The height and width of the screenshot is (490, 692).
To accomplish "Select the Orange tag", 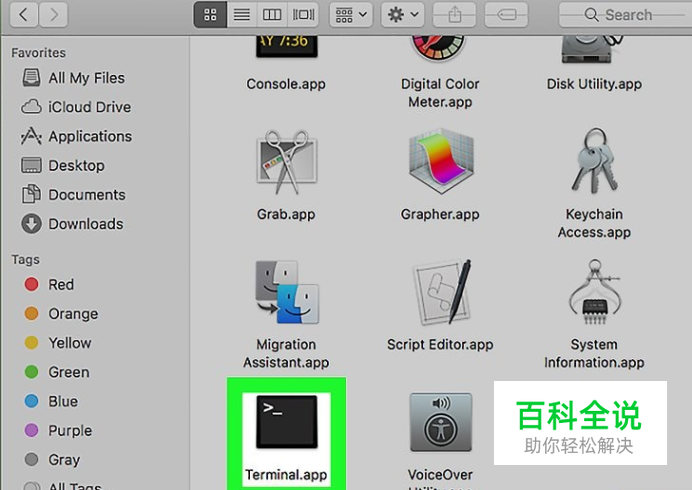I will [x=61, y=313].
